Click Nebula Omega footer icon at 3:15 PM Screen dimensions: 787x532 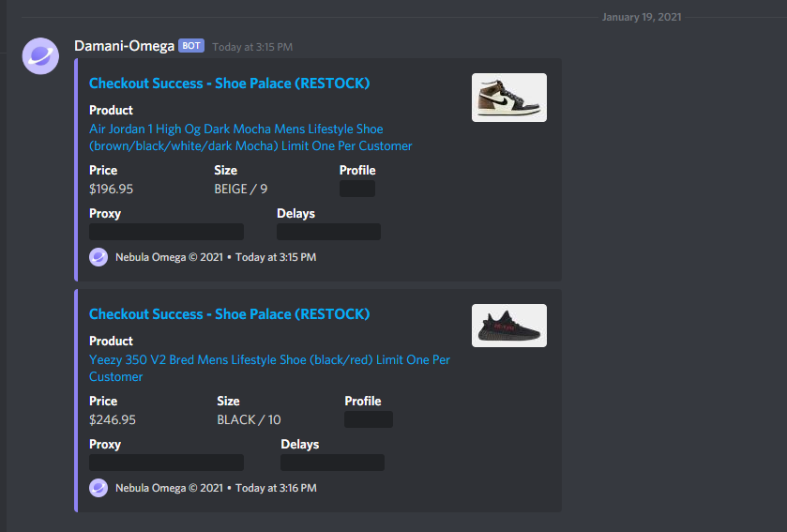coord(98,257)
